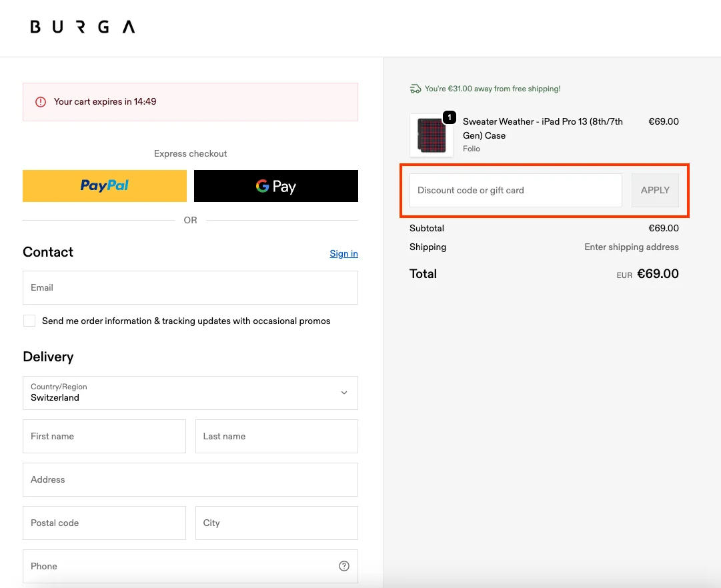Click the free shipping truck icon
The height and width of the screenshot is (588, 721).
(416, 89)
